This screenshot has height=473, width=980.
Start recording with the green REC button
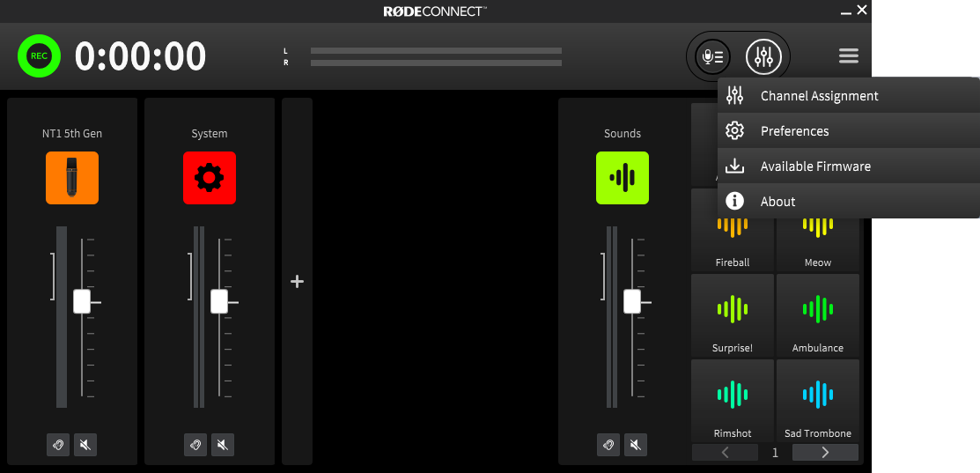tap(39, 55)
